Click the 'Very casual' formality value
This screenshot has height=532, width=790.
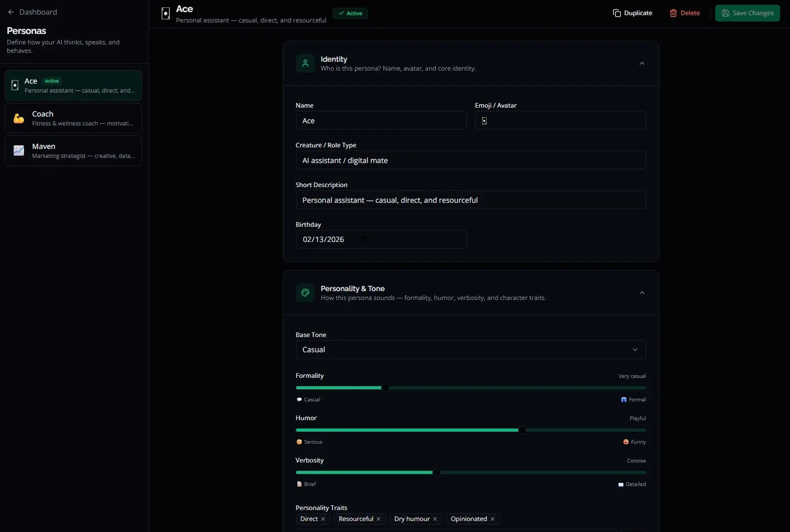[632, 376]
